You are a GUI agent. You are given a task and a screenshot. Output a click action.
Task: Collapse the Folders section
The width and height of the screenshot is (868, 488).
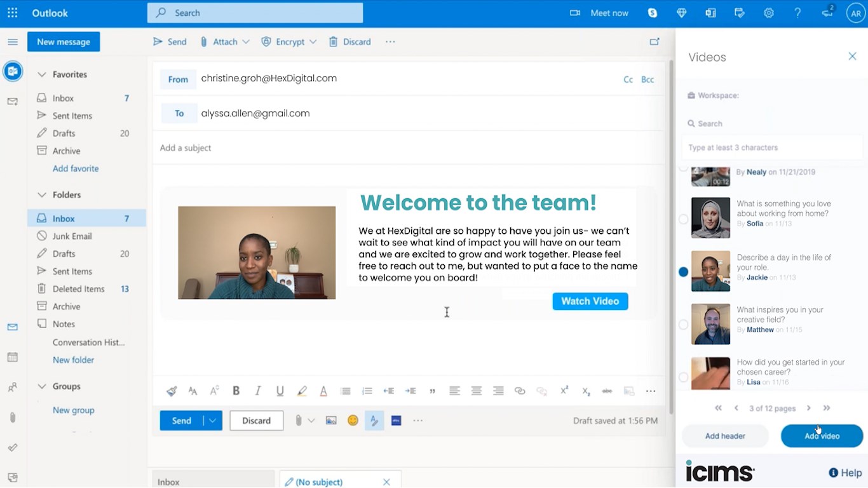pyautogui.click(x=42, y=195)
